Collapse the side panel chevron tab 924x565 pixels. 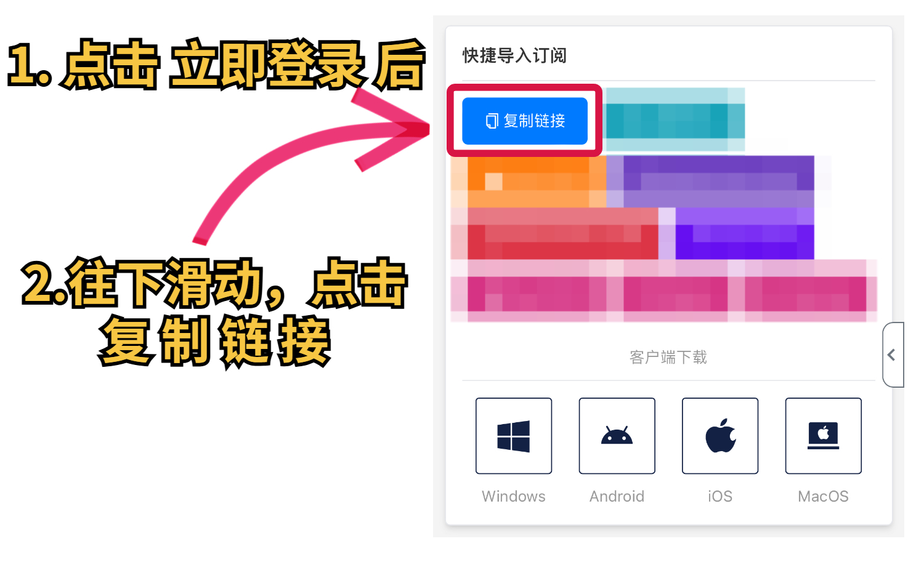coord(893,355)
